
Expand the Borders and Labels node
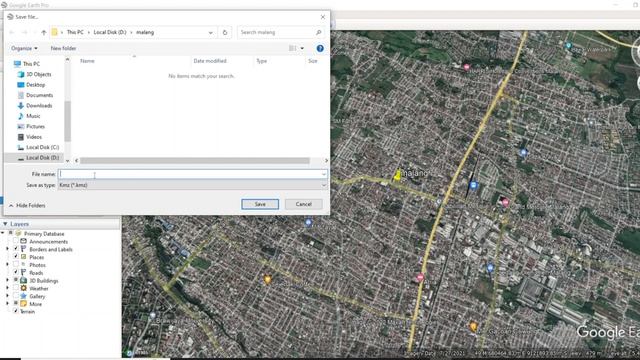pyautogui.click(x=7, y=249)
